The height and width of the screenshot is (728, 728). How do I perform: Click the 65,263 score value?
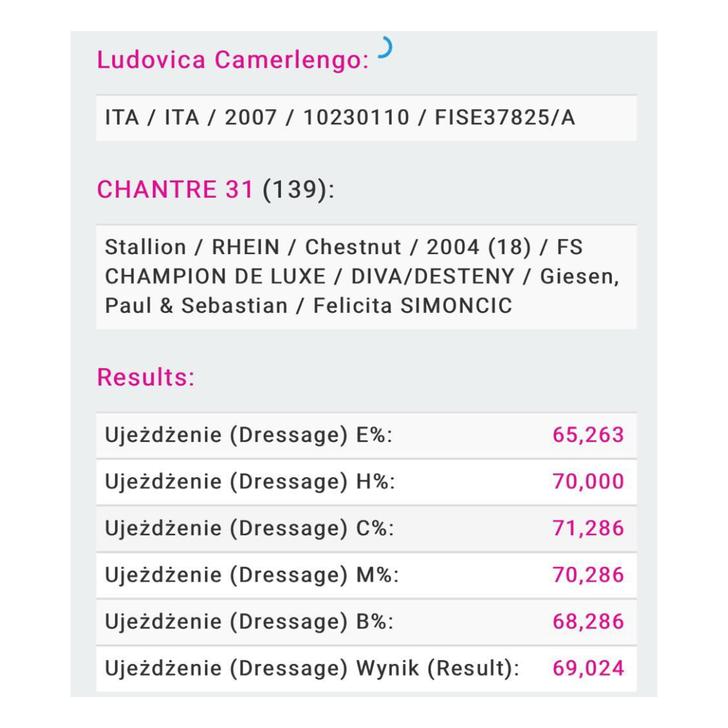[x=588, y=435]
